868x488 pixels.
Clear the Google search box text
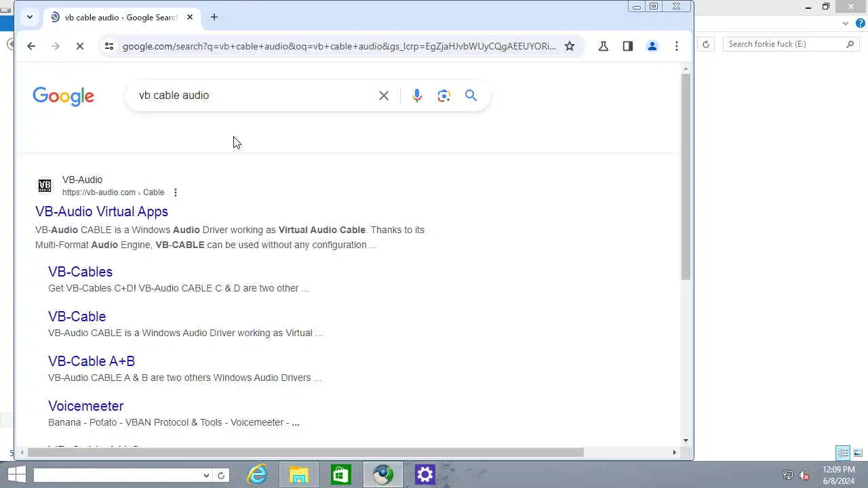(x=384, y=96)
